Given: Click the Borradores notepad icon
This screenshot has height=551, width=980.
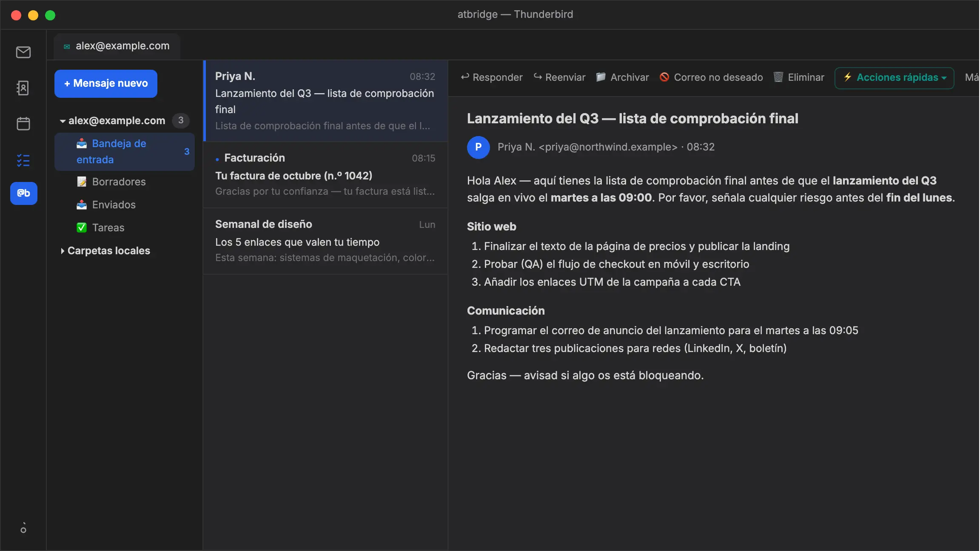Looking at the screenshot, I should 82,182.
